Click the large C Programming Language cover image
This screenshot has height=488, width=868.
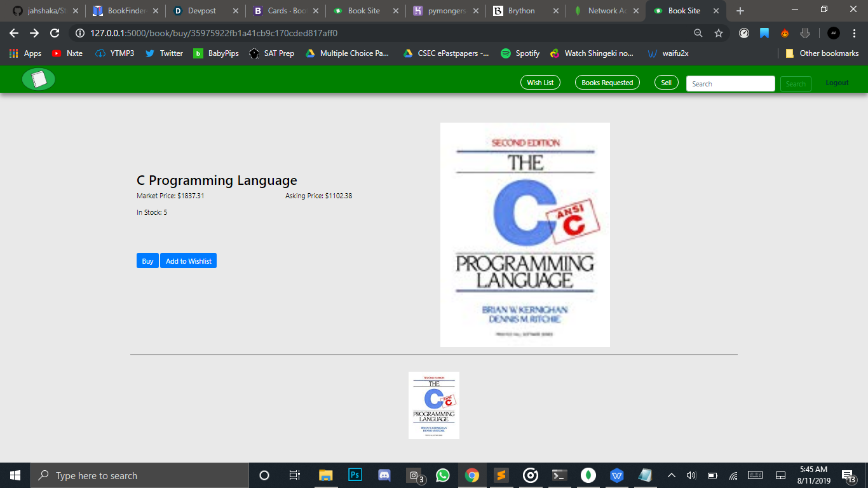[525, 234]
